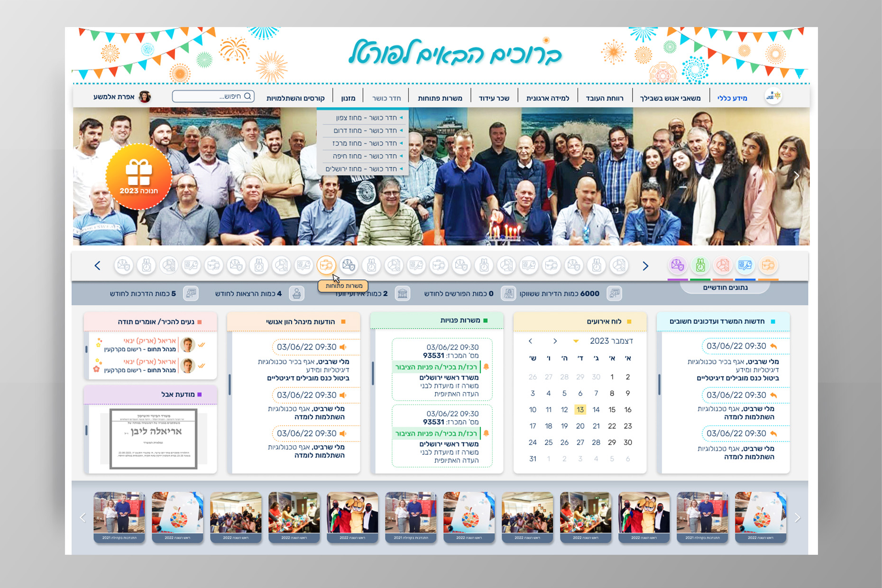Click the green timer favorite icon
The height and width of the screenshot is (588, 882).
point(700,266)
